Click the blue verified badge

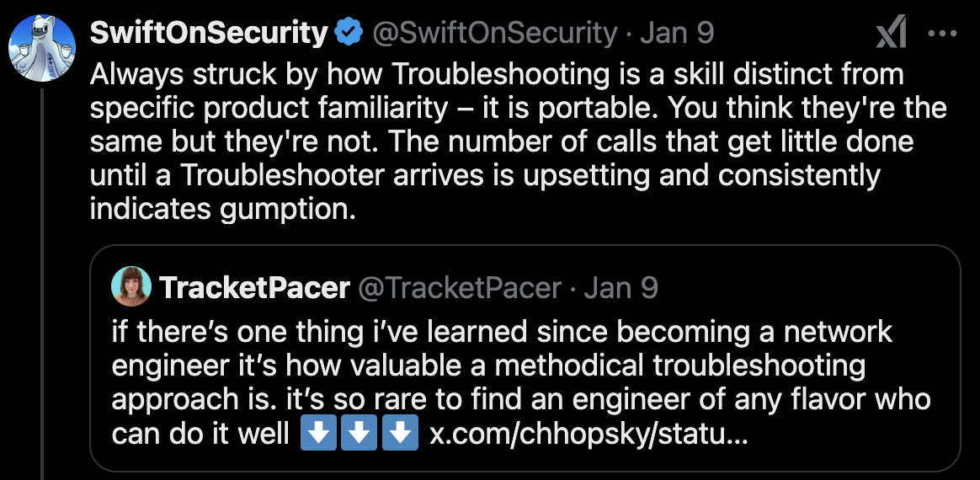tap(348, 33)
